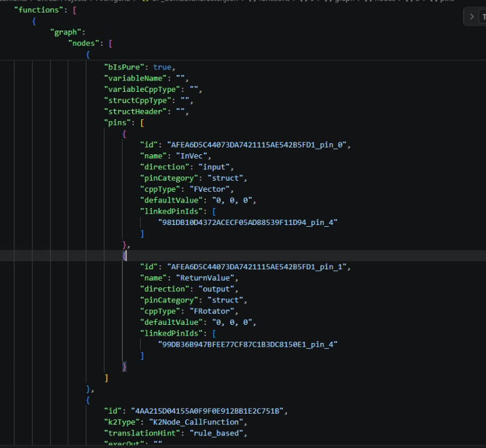
Task: Expand the find widget replace chevron
Action: (x=472, y=17)
